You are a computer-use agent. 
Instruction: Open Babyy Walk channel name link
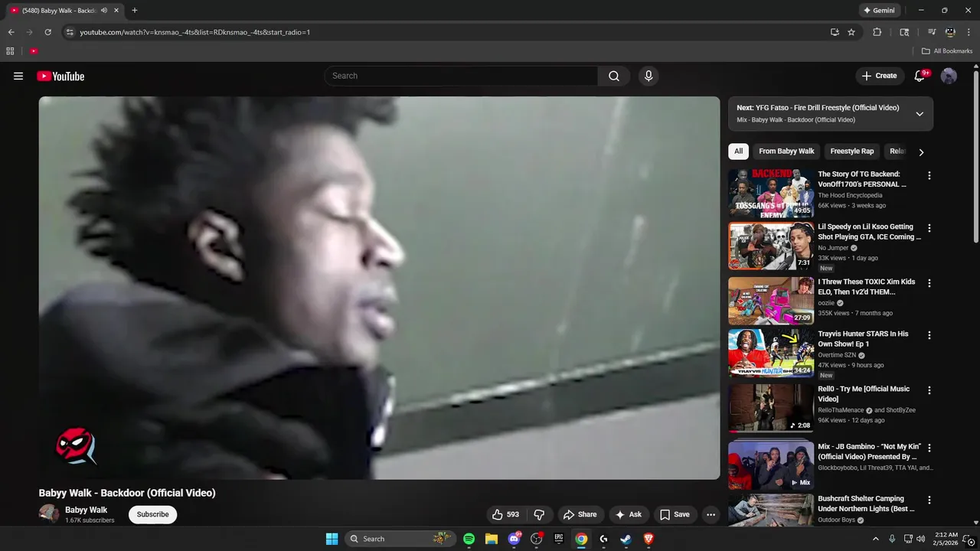pos(86,510)
